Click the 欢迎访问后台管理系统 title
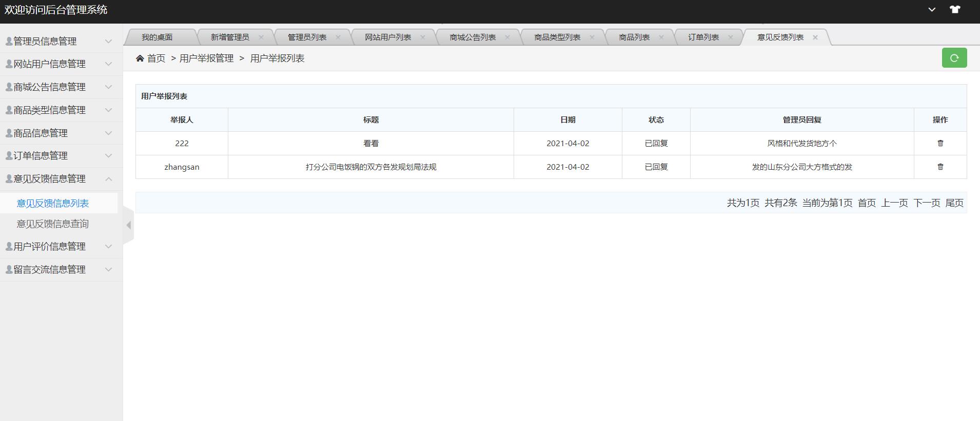The image size is (980, 421). coord(56,10)
